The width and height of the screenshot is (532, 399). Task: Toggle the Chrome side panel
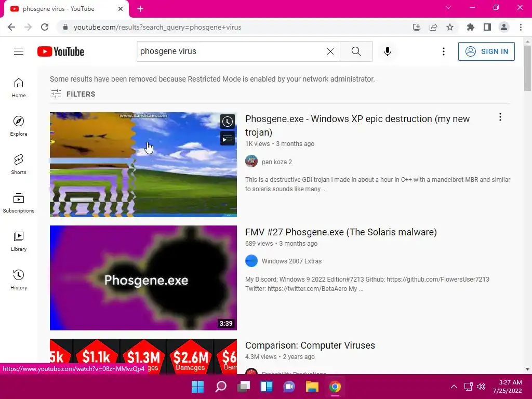tap(487, 27)
